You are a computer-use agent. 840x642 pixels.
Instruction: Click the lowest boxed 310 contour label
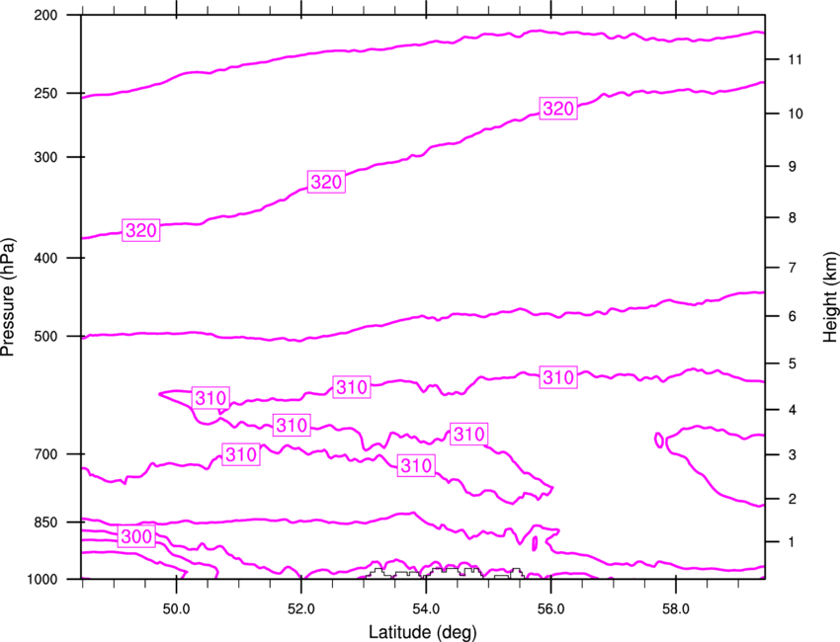(416, 465)
